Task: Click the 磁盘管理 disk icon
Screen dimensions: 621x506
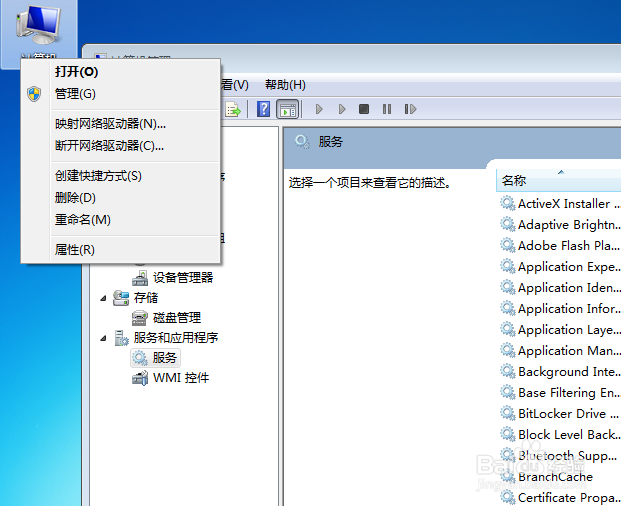Action: tap(140, 318)
